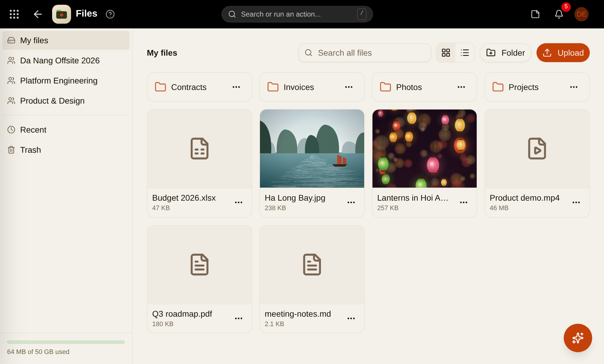Viewport: 604px width, 364px height.
Task: Open Product & Design in the sidebar
Action: (66, 101)
